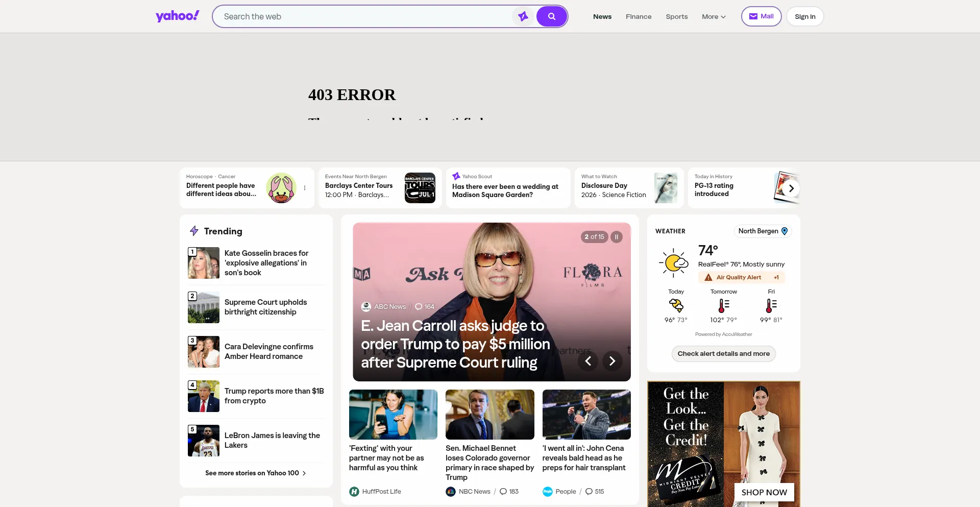View Today's forecast 96° 73°

click(x=676, y=306)
